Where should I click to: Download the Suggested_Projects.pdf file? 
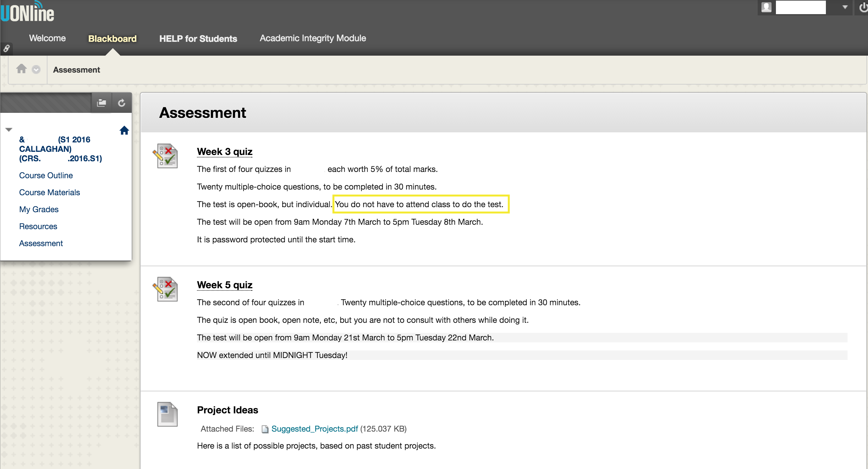(x=314, y=428)
